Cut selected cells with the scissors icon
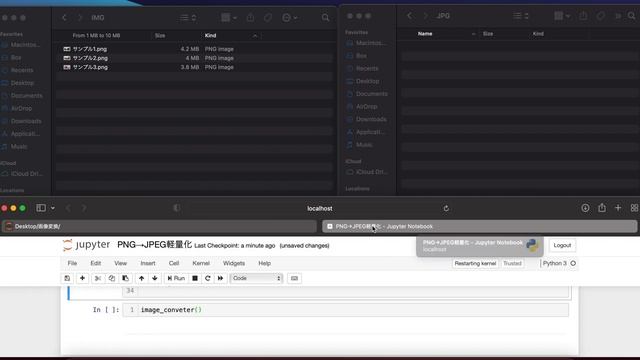Screen dimensions: 640x360 tap(98, 278)
